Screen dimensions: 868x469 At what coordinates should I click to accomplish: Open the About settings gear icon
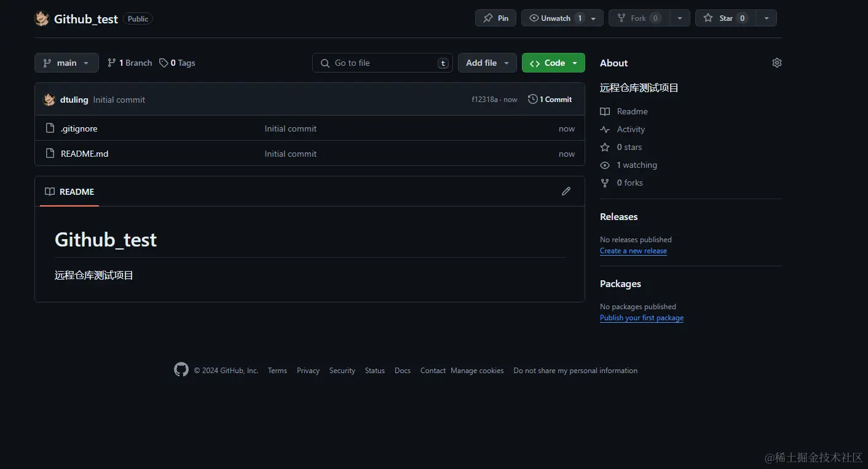click(x=777, y=63)
